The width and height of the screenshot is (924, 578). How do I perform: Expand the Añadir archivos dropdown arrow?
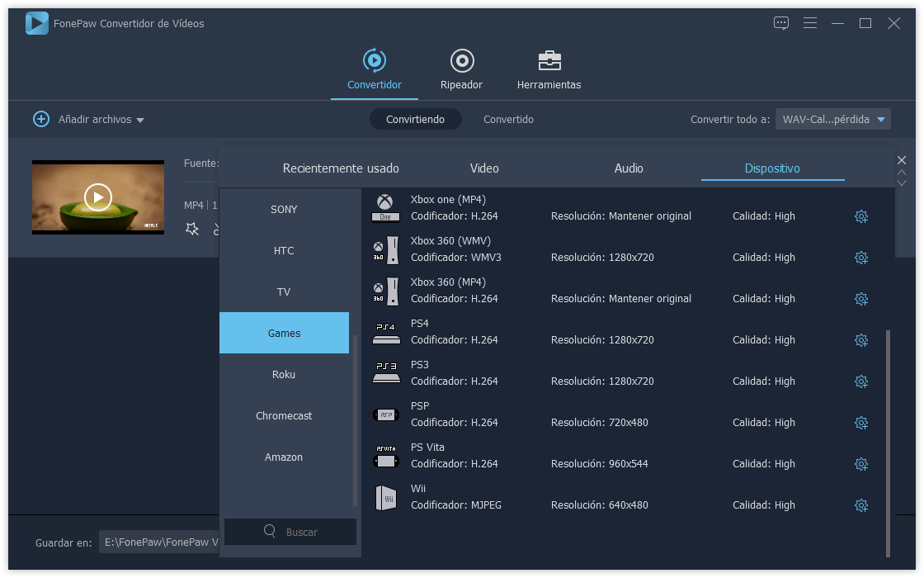tap(140, 121)
